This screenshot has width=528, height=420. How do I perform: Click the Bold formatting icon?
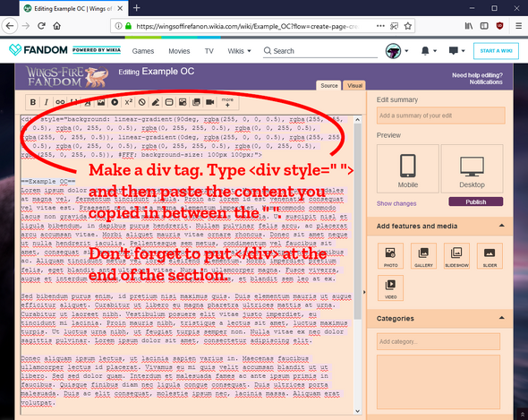32,102
